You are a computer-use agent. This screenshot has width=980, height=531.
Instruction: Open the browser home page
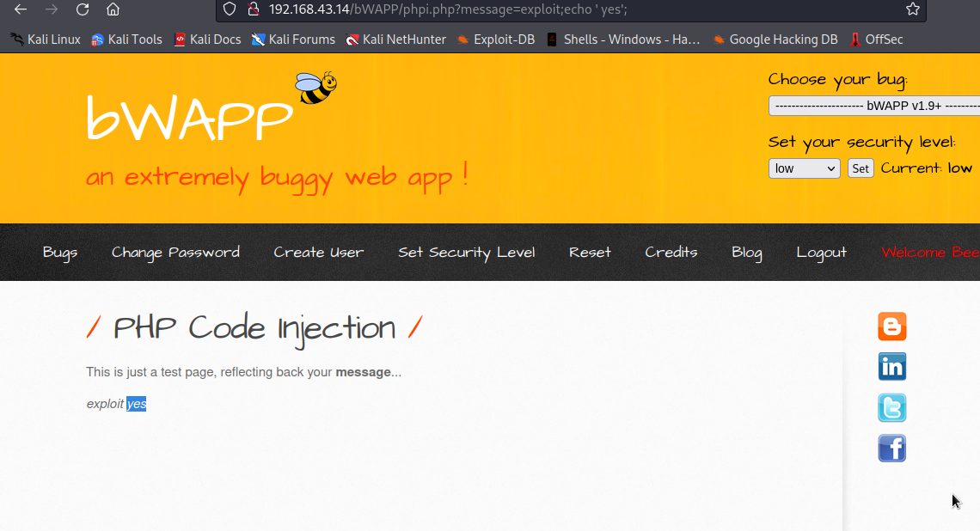point(113,9)
